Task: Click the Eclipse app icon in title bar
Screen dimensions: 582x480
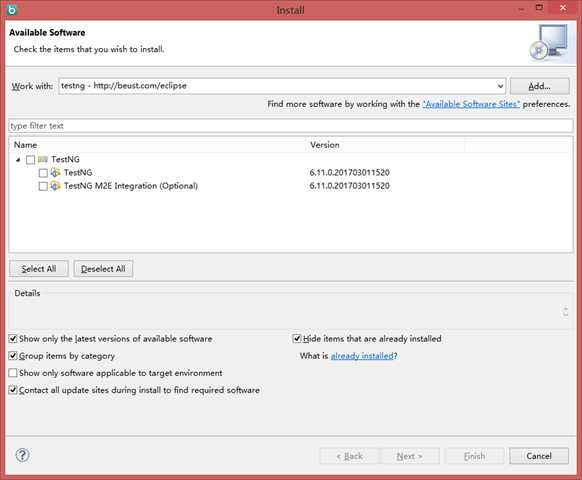Action: (x=12, y=10)
